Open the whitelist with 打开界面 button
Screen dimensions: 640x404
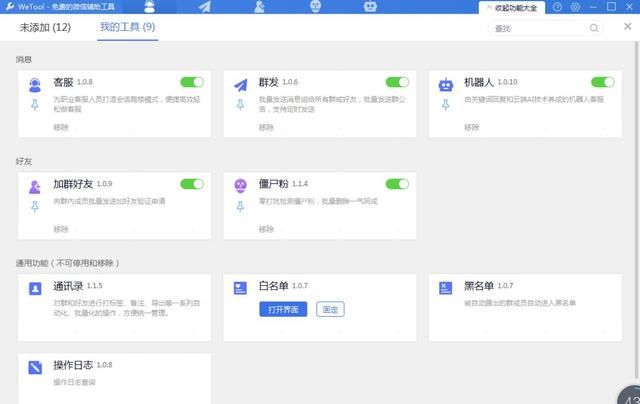tap(283, 309)
